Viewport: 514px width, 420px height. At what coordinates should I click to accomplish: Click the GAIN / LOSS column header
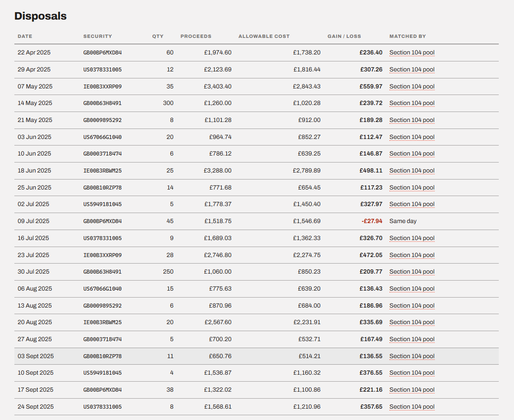click(344, 37)
